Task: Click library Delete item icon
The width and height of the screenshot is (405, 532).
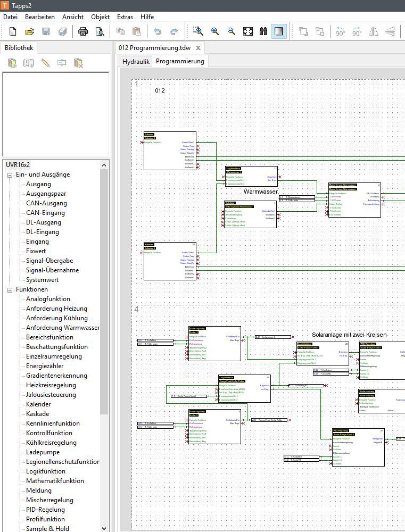Action: pyautogui.click(x=78, y=63)
